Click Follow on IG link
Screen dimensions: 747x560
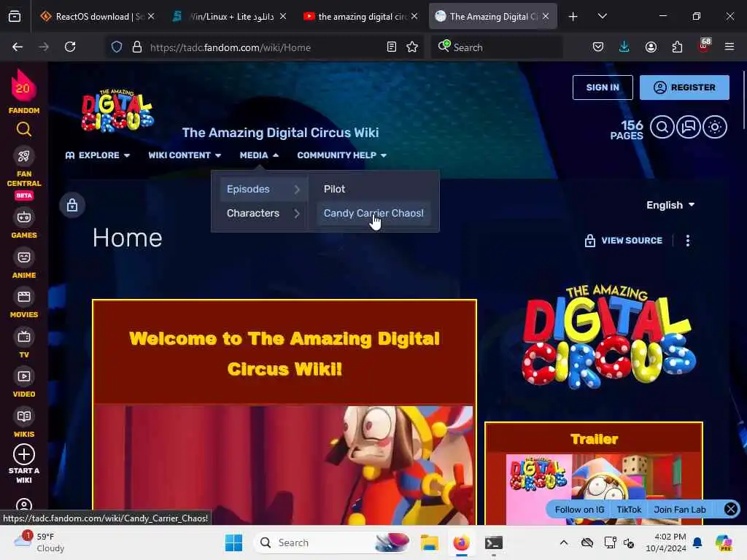579,510
